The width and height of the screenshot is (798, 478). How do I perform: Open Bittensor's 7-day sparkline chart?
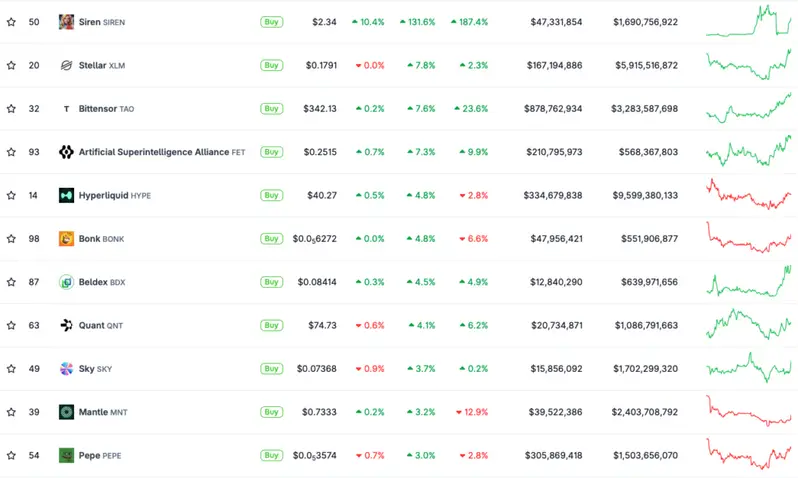pyautogui.click(x=749, y=108)
